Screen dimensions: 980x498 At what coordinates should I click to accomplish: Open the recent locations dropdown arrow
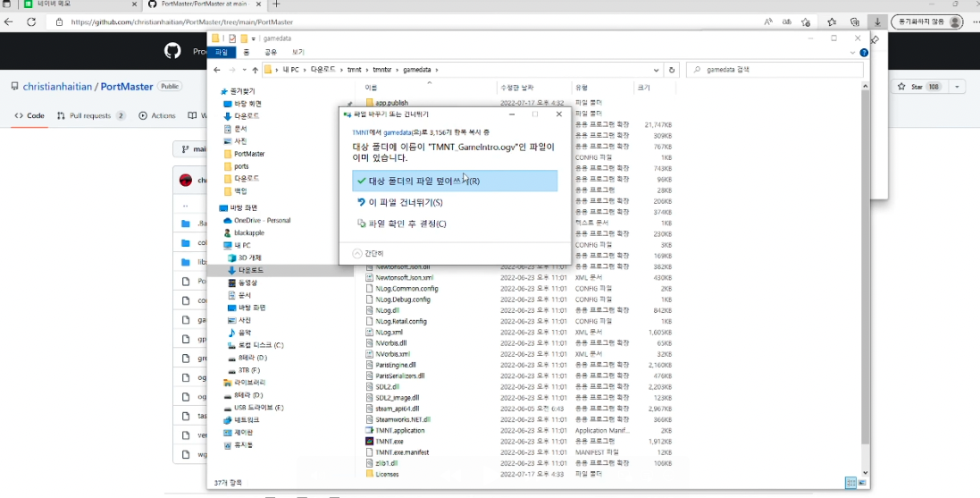coord(245,70)
